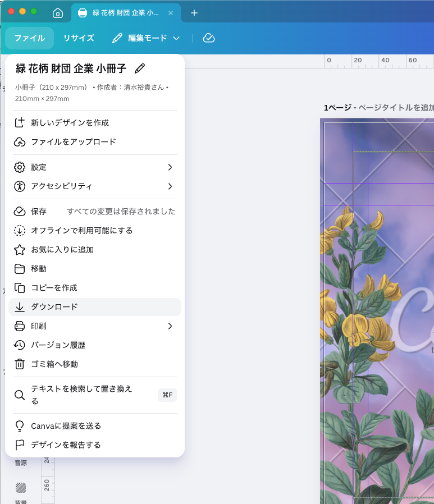Image resolution: width=434 pixels, height=504 pixels.
Task: Open the アクセシビリティ submenu
Action: point(95,186)
